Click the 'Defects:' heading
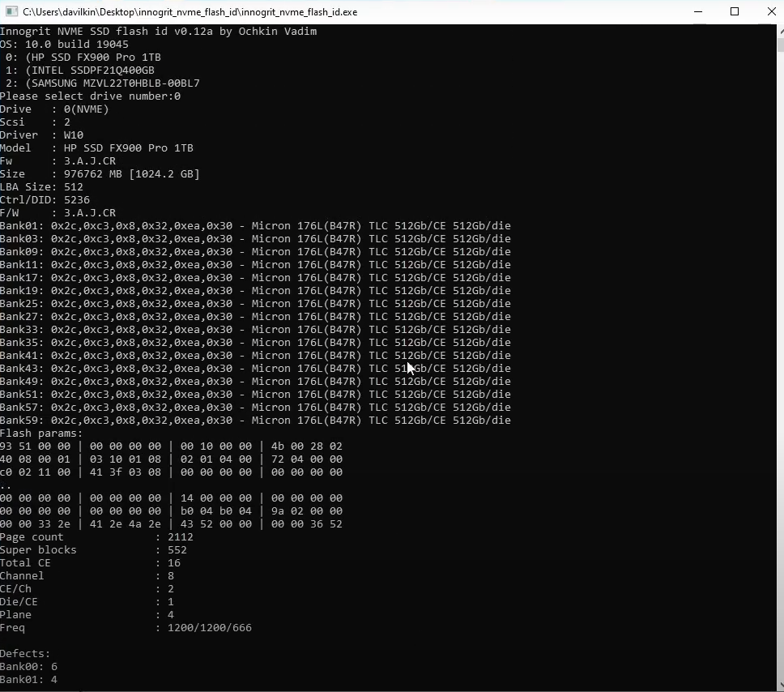 click(x=25, y=655)
